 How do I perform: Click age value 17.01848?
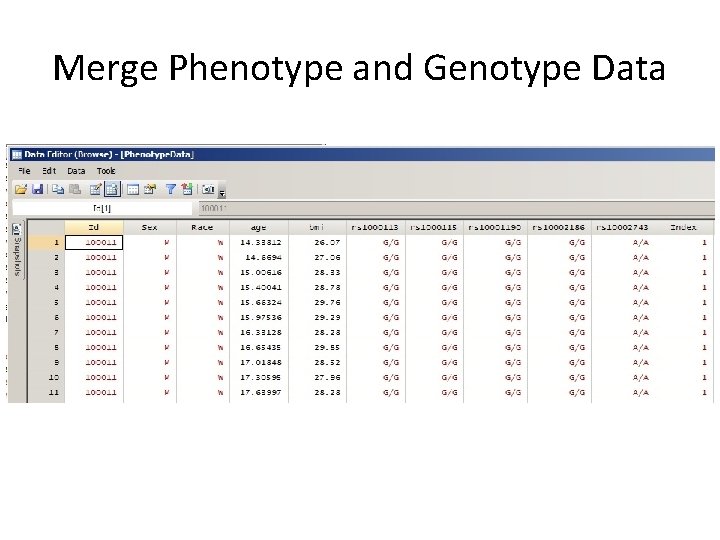pyautogui.click(x=261, y=363)
